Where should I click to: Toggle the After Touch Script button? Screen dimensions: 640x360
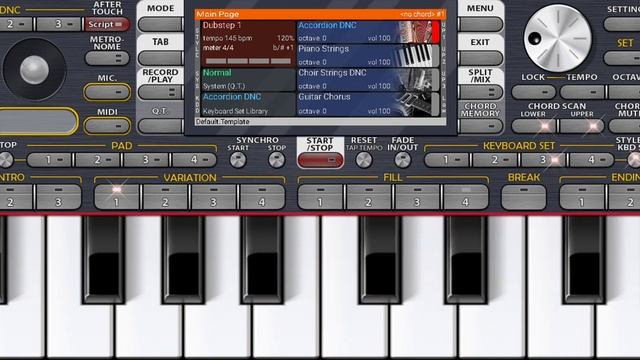tap(107, 24)
